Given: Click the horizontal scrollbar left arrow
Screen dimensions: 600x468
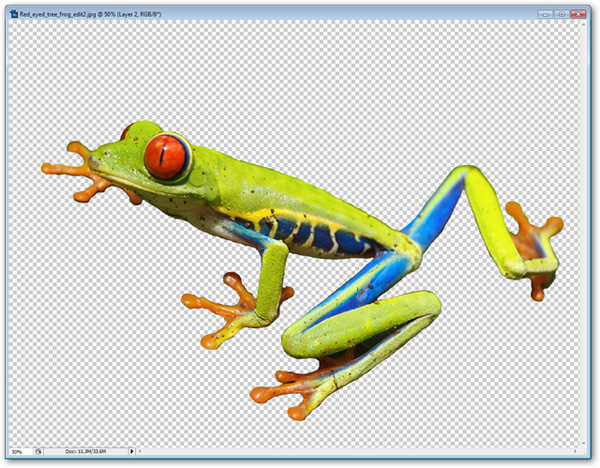Looking at the screenshot, I should 140,452.
